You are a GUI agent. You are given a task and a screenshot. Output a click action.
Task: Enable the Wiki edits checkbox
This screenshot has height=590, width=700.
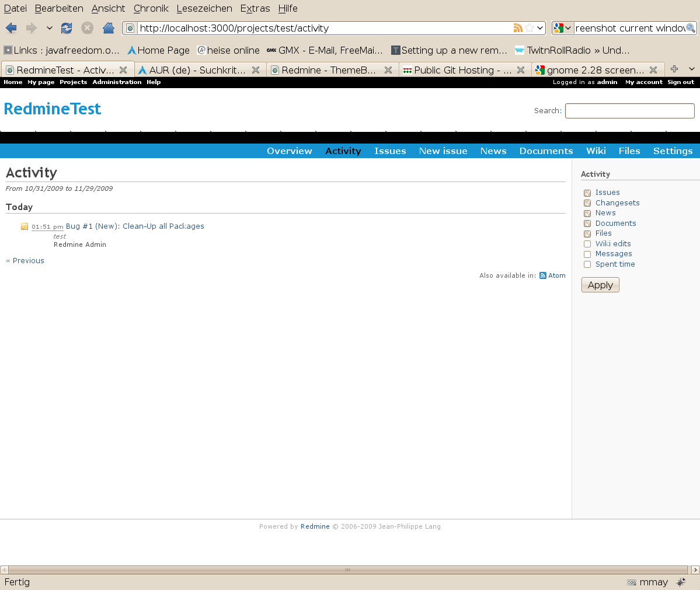pos(587,244)
